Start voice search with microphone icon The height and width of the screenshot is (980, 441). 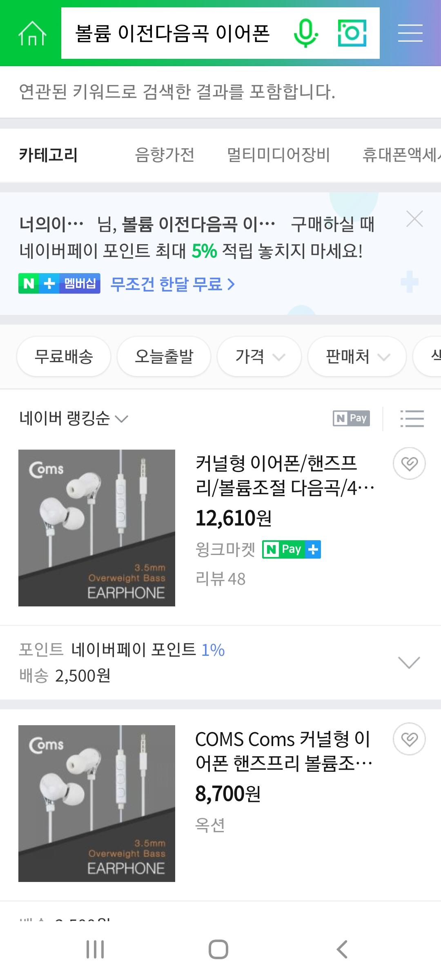pyautogui.click(x=306, y=33)
